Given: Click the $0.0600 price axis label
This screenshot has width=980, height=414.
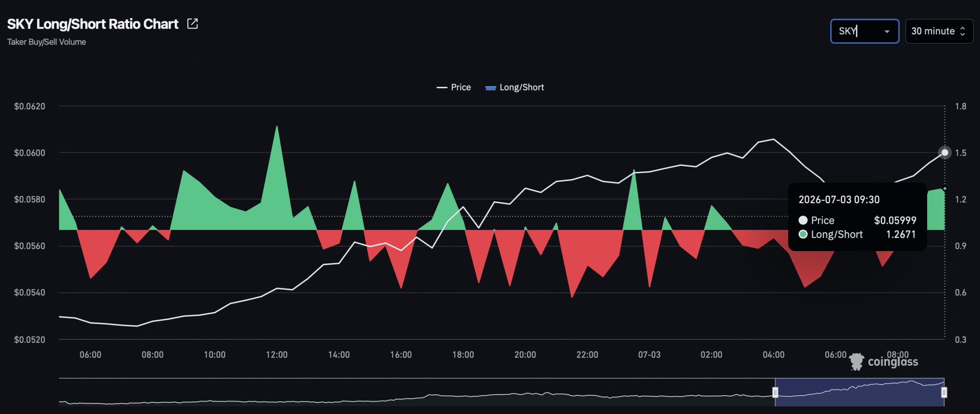Looking at the screenshot, I should pos(29,153).
